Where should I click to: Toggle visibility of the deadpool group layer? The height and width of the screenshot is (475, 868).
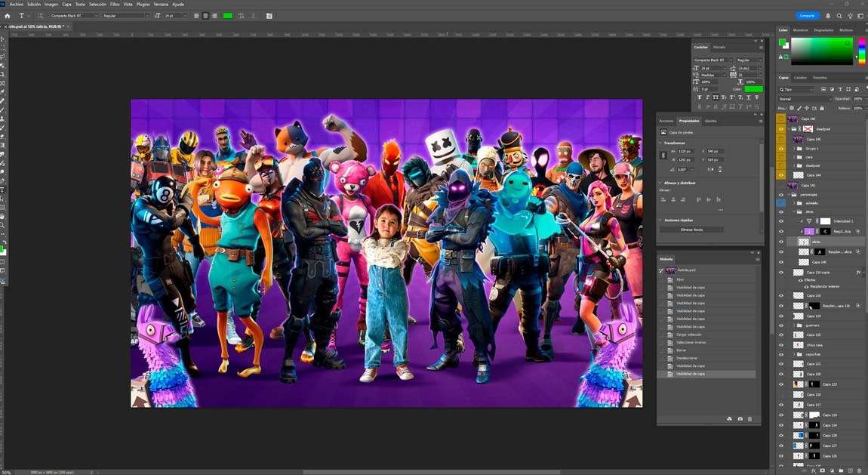781,129
